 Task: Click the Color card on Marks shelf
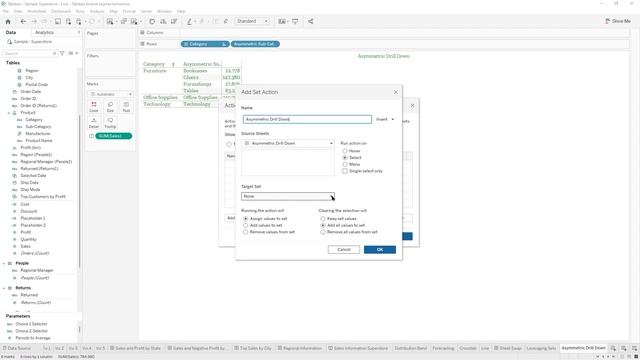[x=94, y=107]
